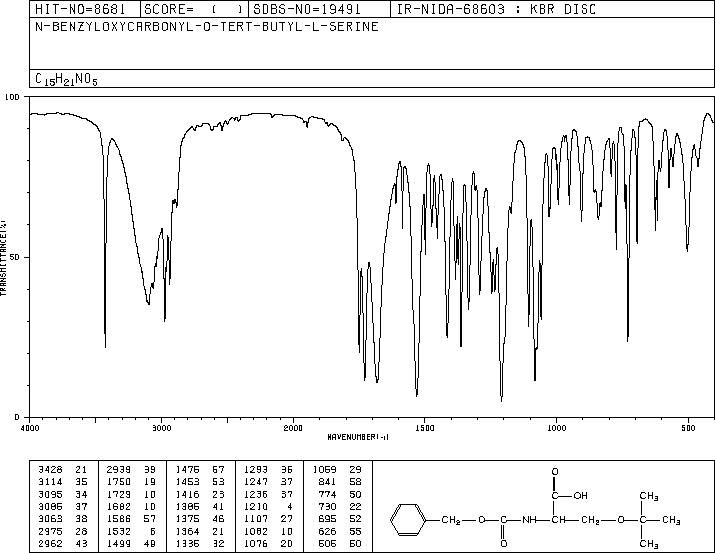715x553 pixels.
Task: Click the 500 x-axis tick label
Action: click(688, 428)
